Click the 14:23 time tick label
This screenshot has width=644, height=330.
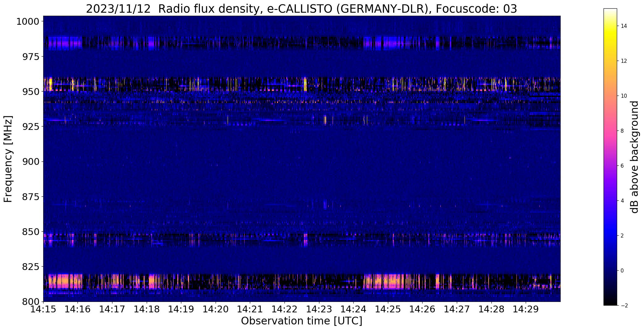point(319,309)
